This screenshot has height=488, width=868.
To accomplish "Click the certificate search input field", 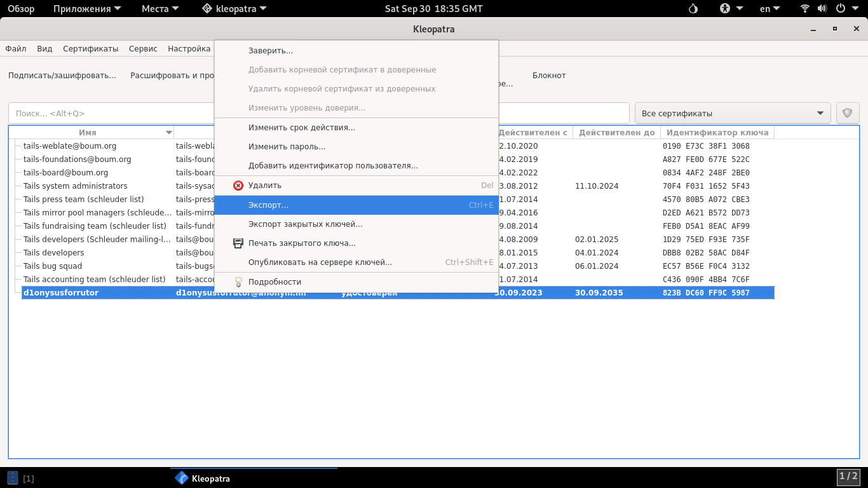I will 111,113.
